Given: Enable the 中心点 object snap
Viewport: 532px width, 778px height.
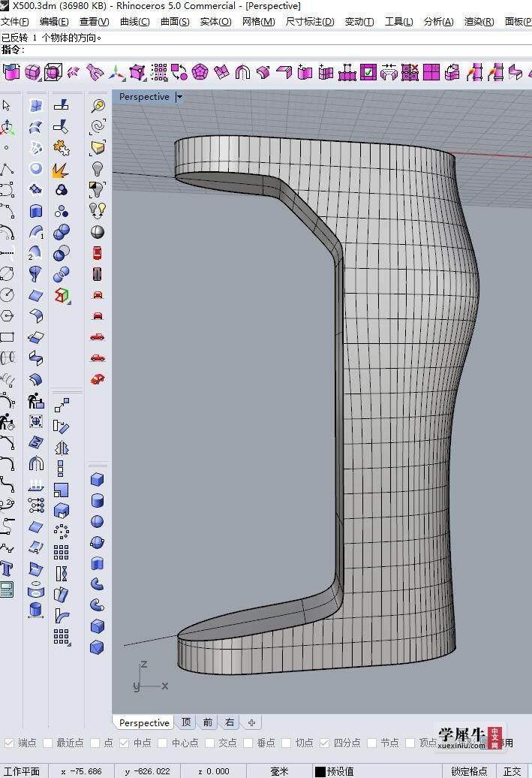Looking at the screenshot, I should pos(163,743).
